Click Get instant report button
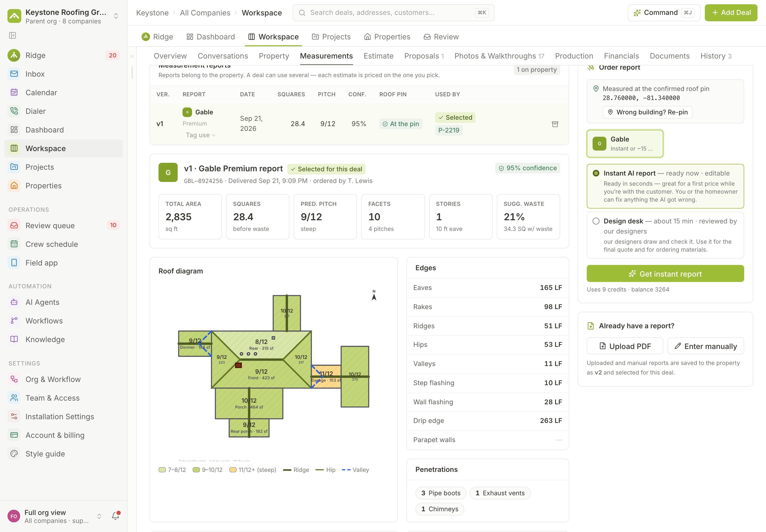The height and width of the screenshot is (532, 766). pos(665,274)
